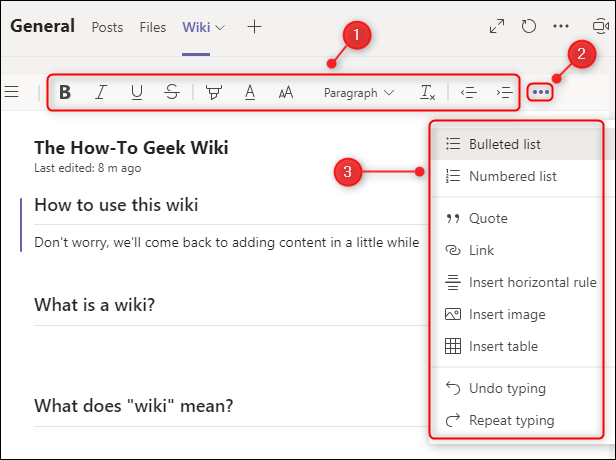Screen dimensions: 616x460
Task: Toggle Underline text formatting
Action: (137, 93)
